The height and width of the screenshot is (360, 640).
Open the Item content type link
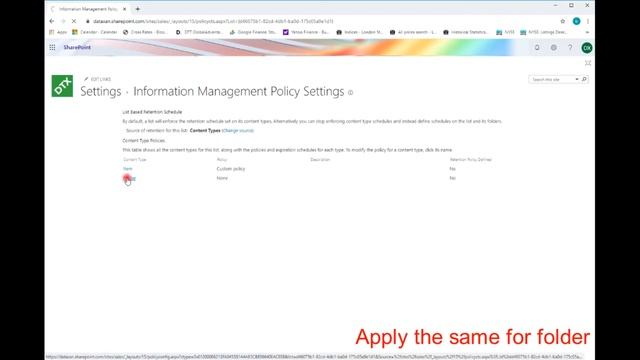[128, 169]
